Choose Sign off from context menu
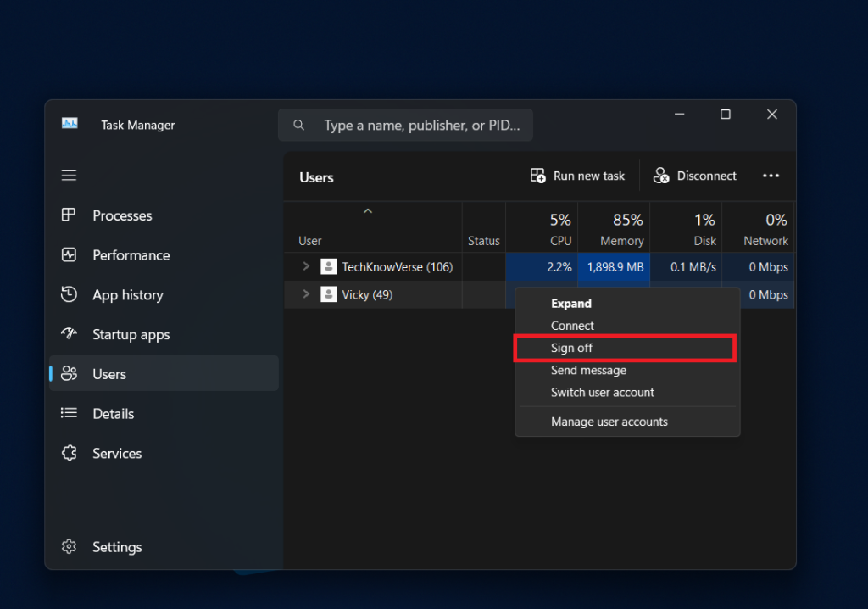The image size is (868, 609). click(572, 349)
